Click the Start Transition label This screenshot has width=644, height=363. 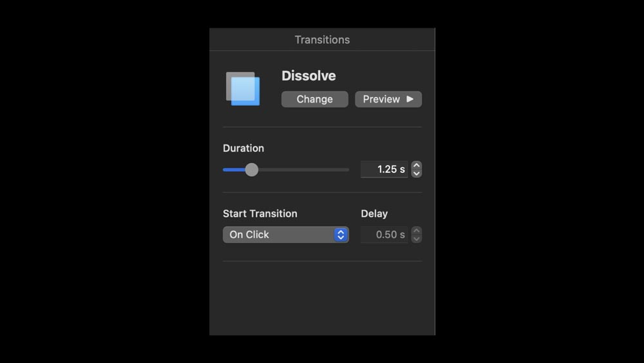point(260,213)
